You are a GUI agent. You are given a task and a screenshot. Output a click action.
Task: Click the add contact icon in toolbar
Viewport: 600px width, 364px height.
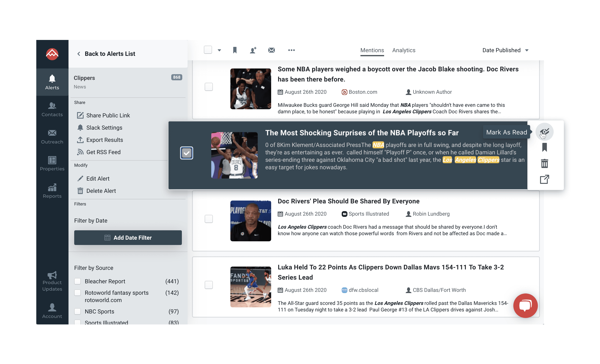pyautogui.click(x=253, y=50)
